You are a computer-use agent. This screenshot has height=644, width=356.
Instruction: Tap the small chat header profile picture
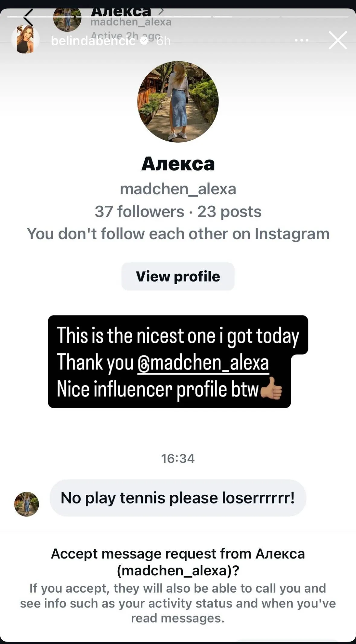(67, 19)
